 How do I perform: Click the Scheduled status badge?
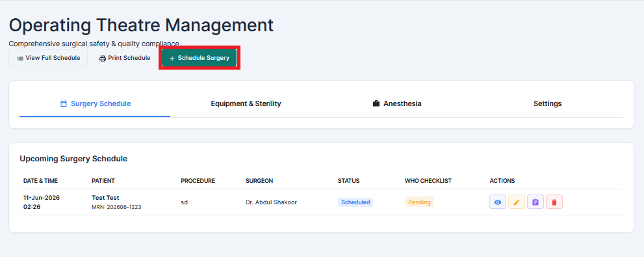click(355, 202)
